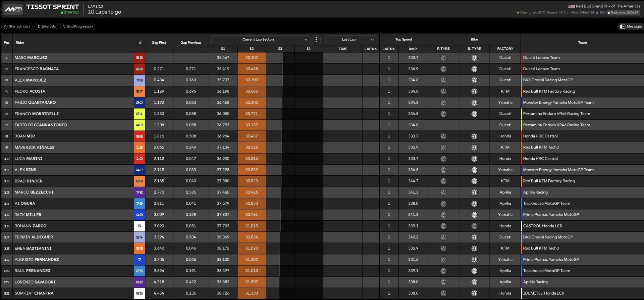Click Marc Marquez front tyre icon
Screen dimensions: 644x300
(x=443, y=58)
